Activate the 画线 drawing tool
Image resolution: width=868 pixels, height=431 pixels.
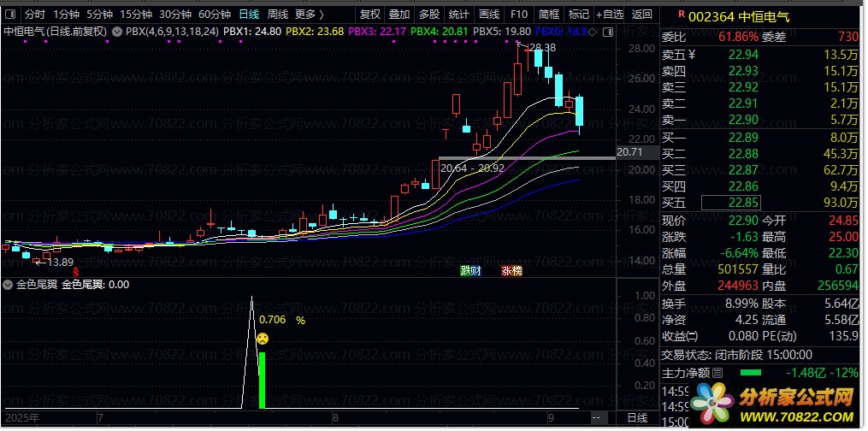[489, 14]
